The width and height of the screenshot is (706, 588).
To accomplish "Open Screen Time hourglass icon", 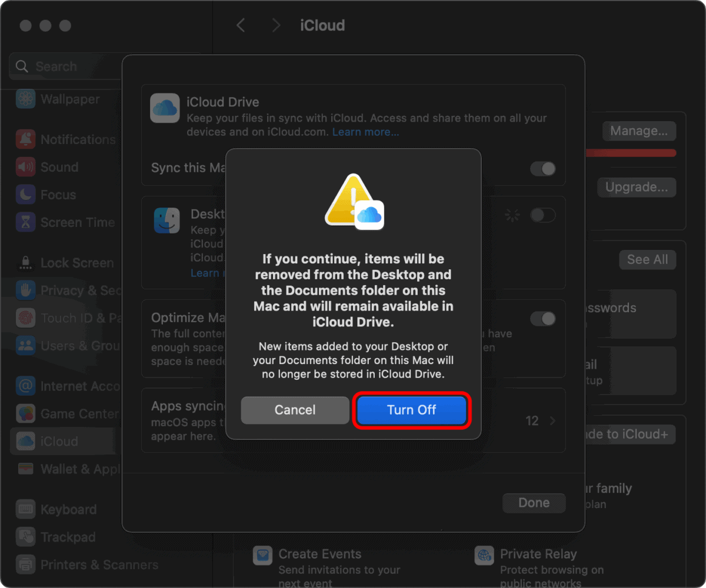I will pos(25,222).
